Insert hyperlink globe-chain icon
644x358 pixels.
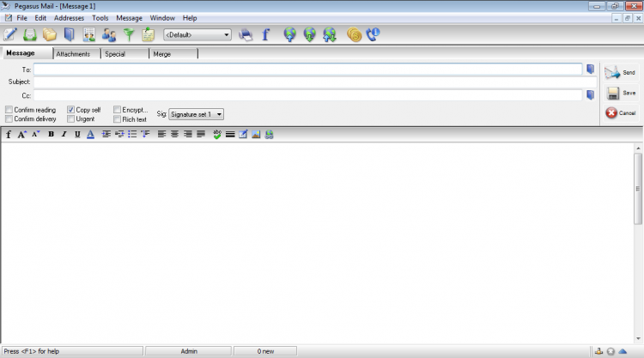click(x=269, y=134)
